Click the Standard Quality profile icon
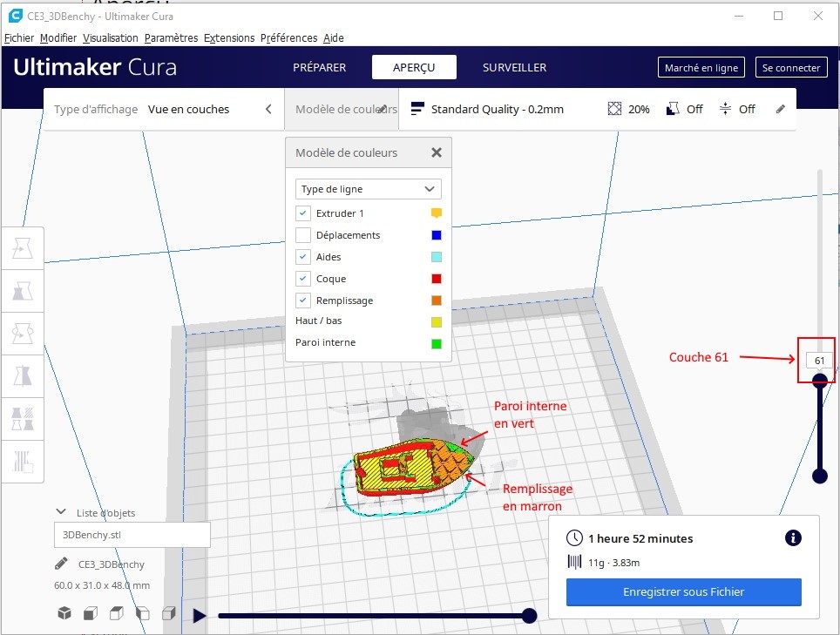Screen dimensions: 840x635 417,109
